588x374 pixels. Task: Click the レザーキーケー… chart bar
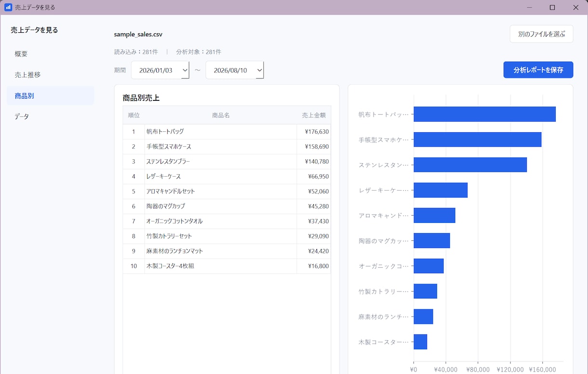click(441, 190)
